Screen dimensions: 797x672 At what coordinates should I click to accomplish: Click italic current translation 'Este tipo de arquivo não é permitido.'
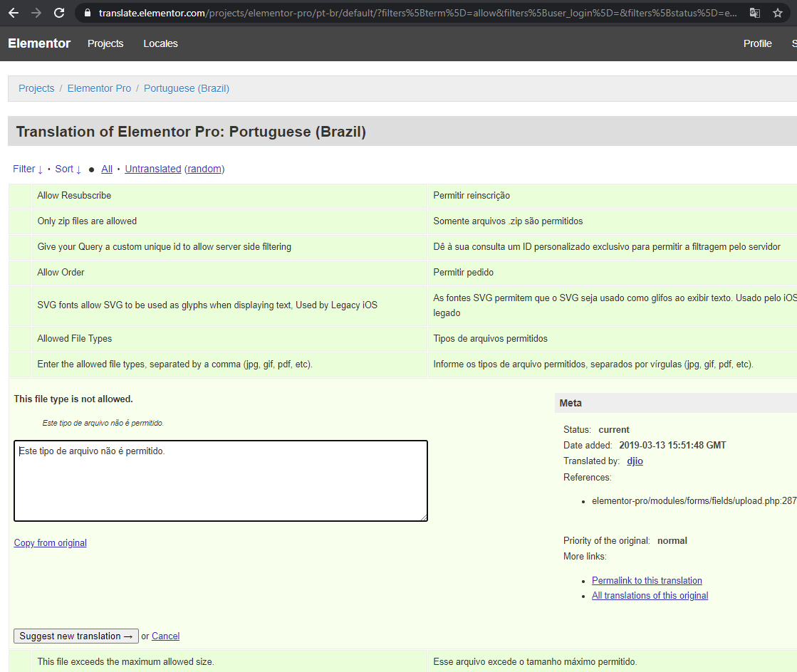[103, 423]
